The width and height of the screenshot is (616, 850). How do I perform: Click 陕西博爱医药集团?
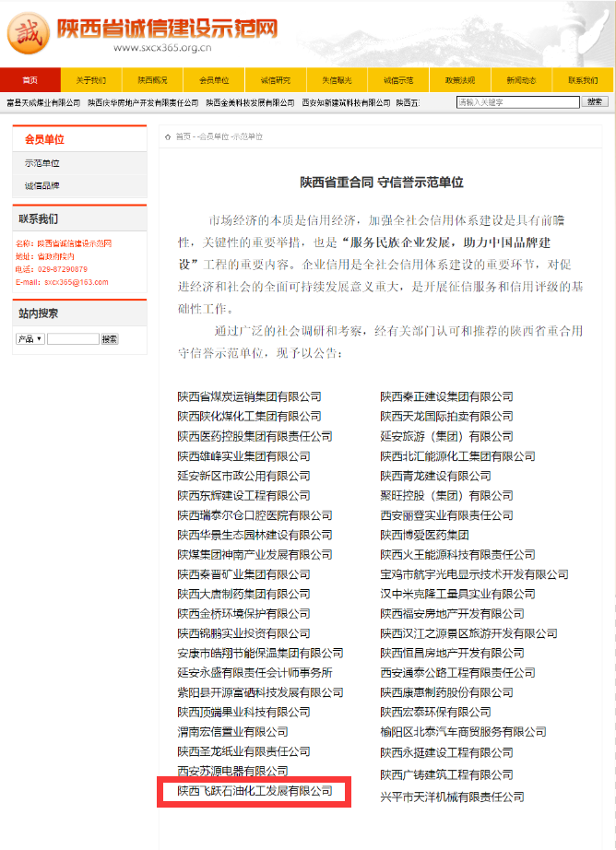pyautogui.click(x=424, y=535)
